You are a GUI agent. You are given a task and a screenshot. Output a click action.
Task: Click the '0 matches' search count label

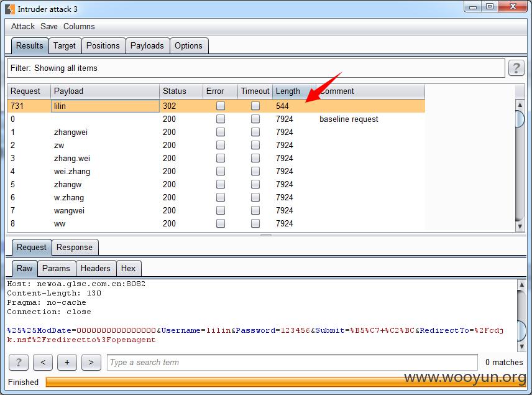coord(504,363)
